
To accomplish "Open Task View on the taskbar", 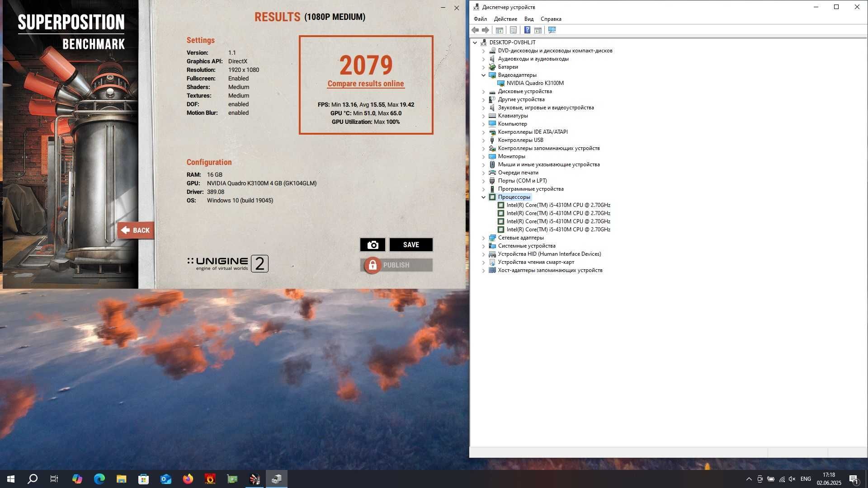I will click(54, 479).
